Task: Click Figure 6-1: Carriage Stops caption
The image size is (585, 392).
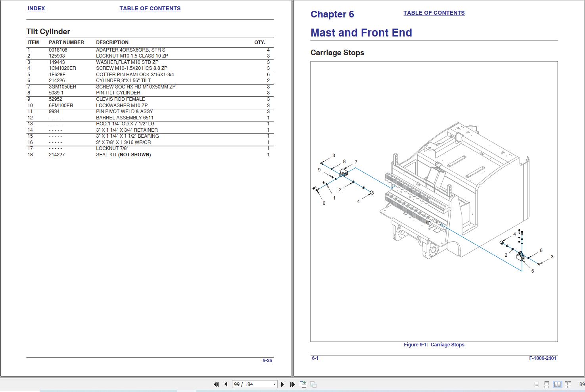Action: pos(434,345)
